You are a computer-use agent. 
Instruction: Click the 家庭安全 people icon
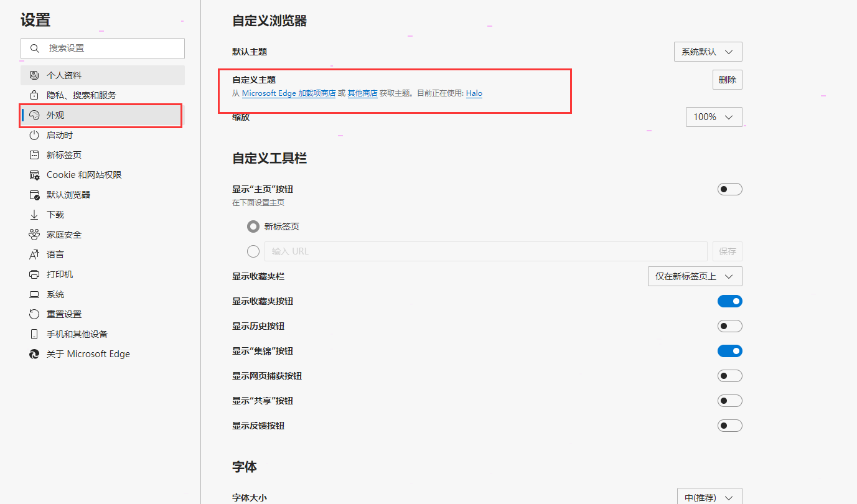pyautogui.click(x=34, y=235)
